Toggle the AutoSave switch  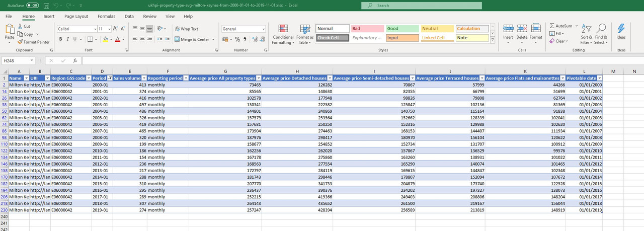pyautogui.click(x=33, y=5)
